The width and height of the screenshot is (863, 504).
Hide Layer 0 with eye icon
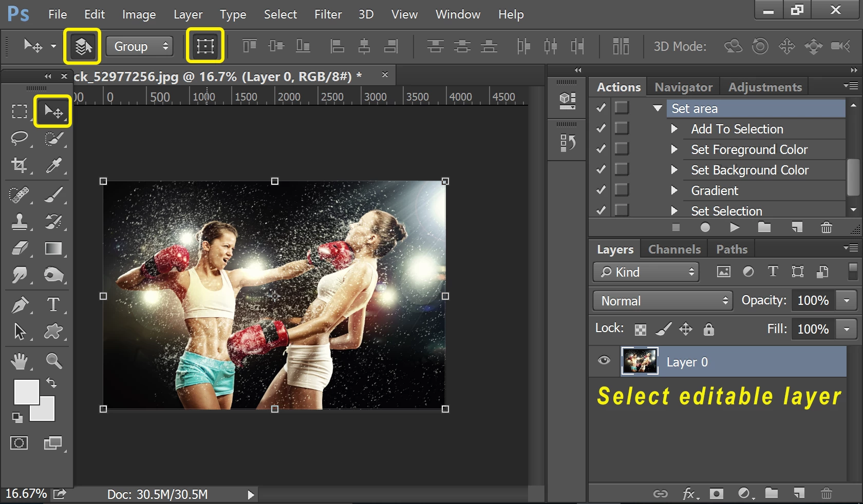(x=604, y=360)
